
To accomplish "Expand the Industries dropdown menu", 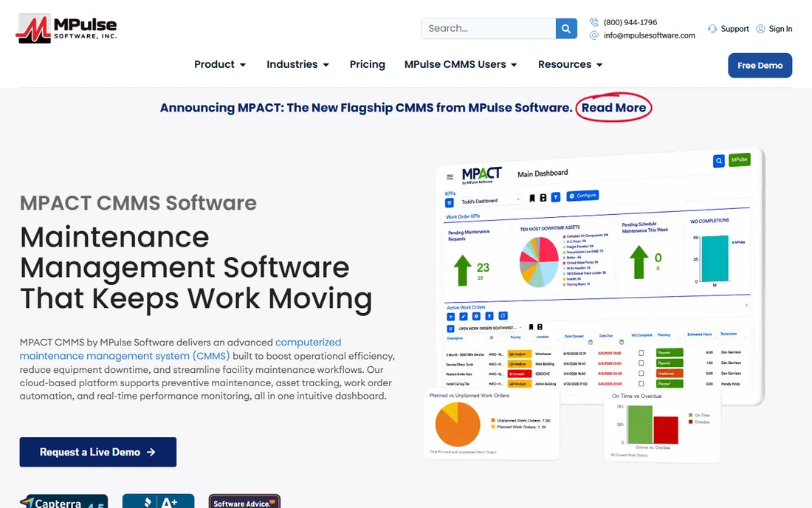I will point(297,65).
